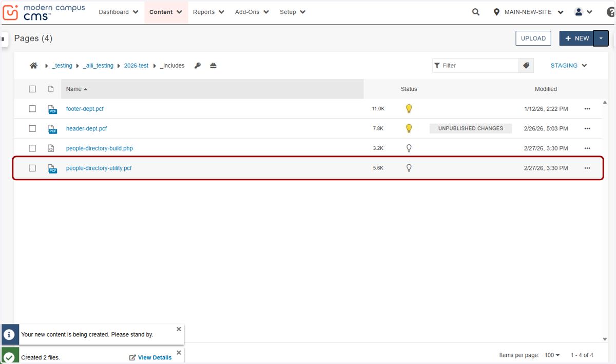Open more actions for people-directory-utility.pcf
This screenshot has height=364, width=616.
point(587,168)
